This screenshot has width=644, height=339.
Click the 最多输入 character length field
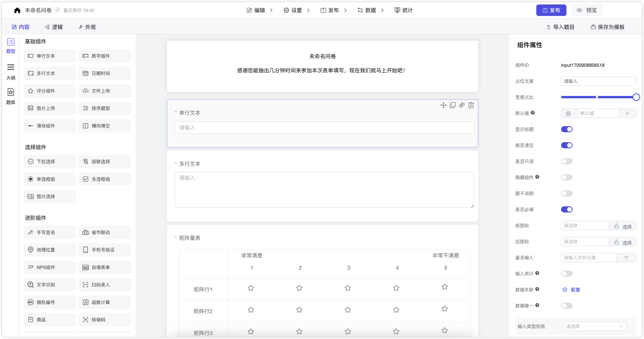589,258
